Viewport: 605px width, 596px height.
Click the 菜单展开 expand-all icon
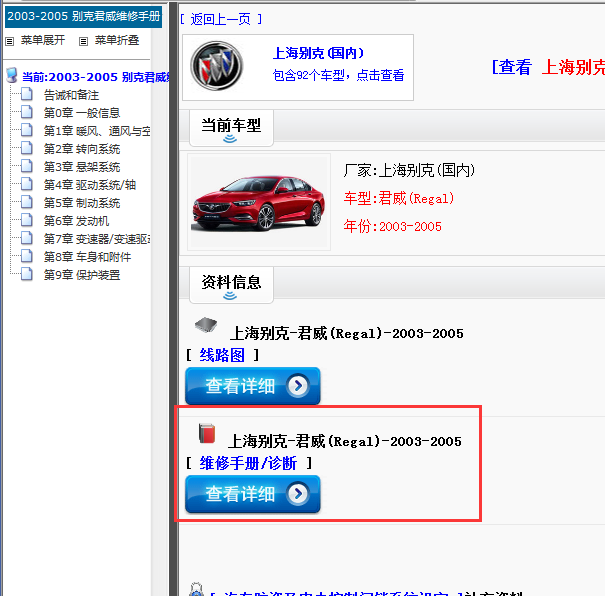click(10, 41)
